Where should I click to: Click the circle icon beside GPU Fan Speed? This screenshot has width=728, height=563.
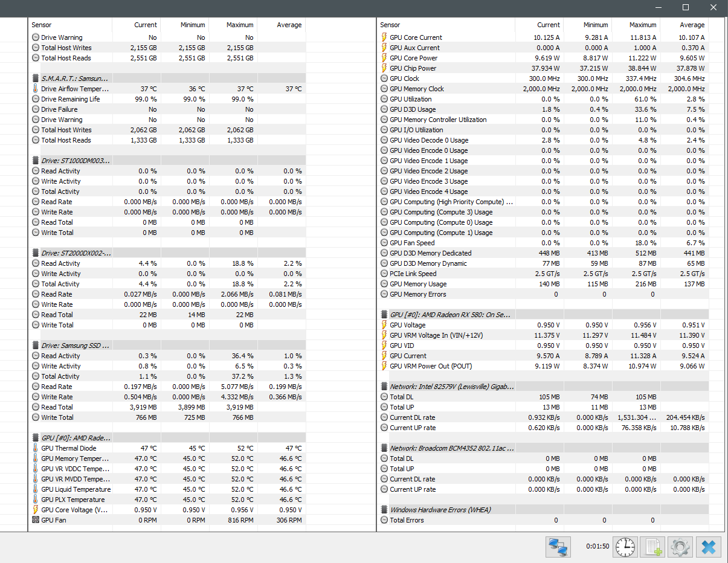coord(384,243)
